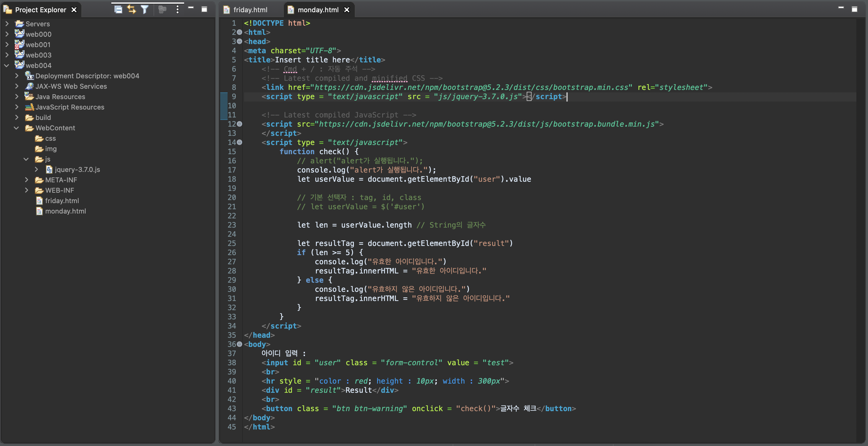The width and height of the screenshot is (868, 446).
Task: Open the Project Explorer filter funnel icon
Action: coord(145,9)
